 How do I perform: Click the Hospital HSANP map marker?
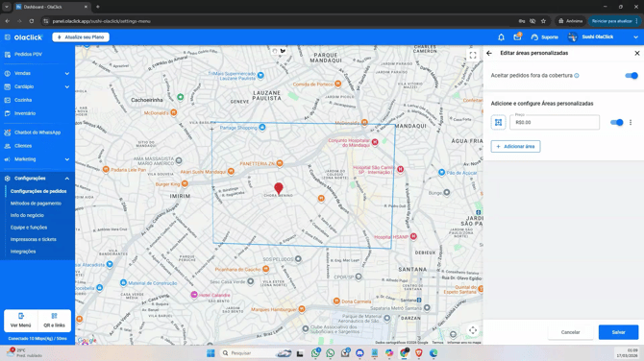pos(413,236)
